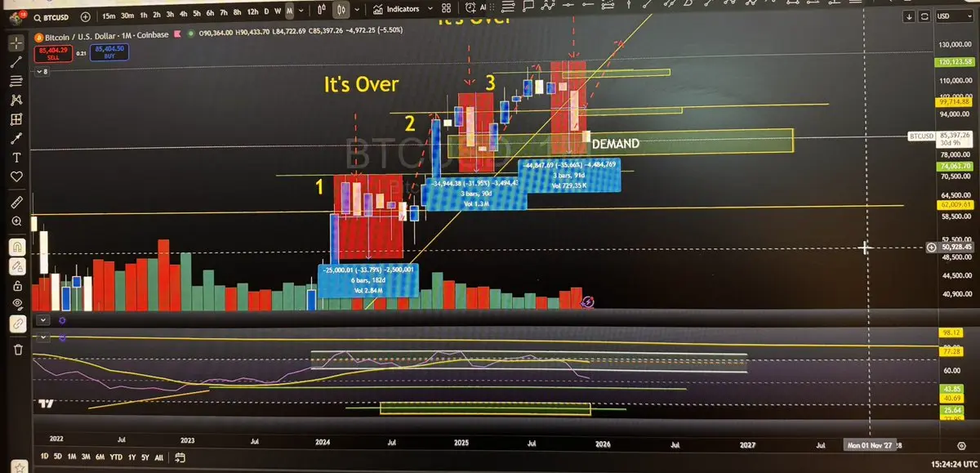Screen dimensions: 980x473
Task: Switch to 30m timeframe
Action: [x=127, y=16]
